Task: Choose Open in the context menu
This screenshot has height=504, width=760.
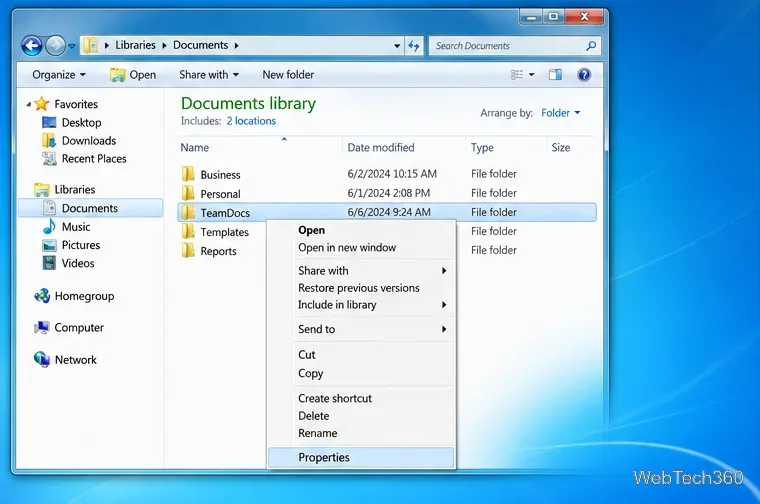Action: (x=312, y=230)
